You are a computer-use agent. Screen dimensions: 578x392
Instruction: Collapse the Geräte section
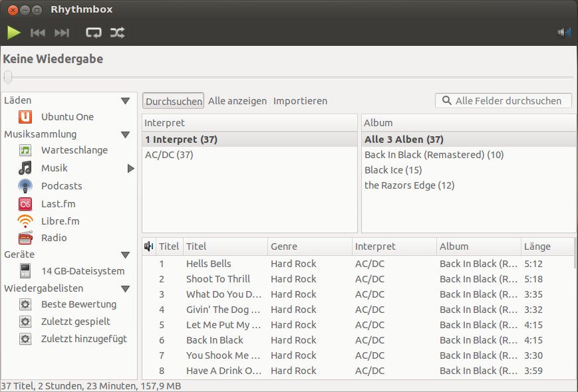click(125, 254)
